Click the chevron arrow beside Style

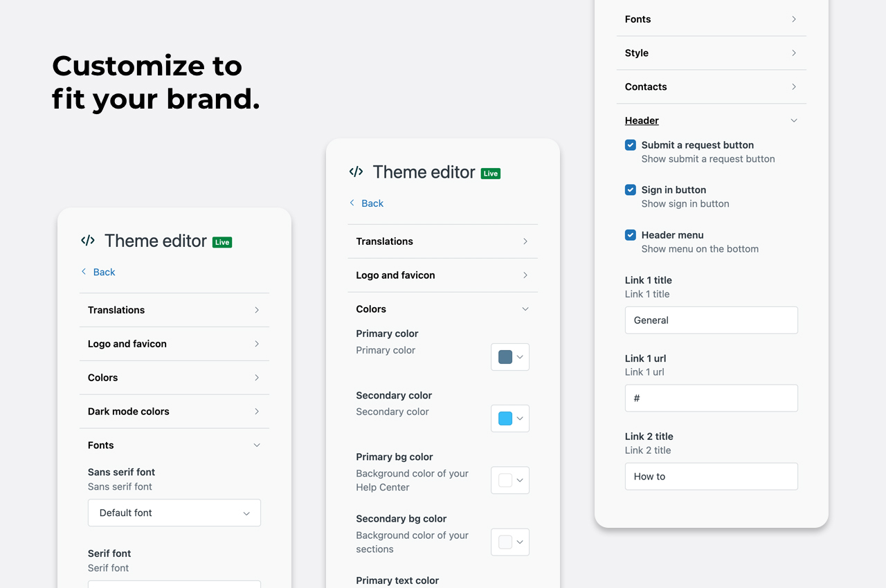click(794, 53)
